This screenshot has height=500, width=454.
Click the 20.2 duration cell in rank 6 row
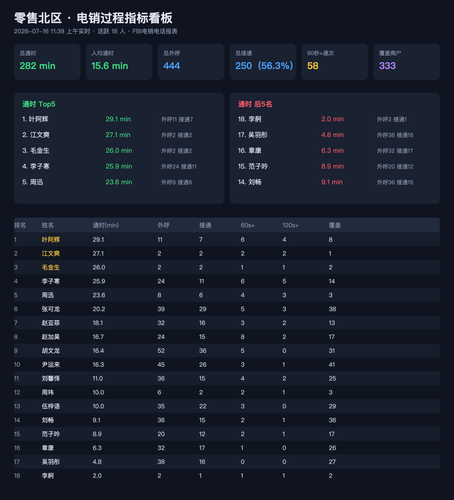[99, 309]
